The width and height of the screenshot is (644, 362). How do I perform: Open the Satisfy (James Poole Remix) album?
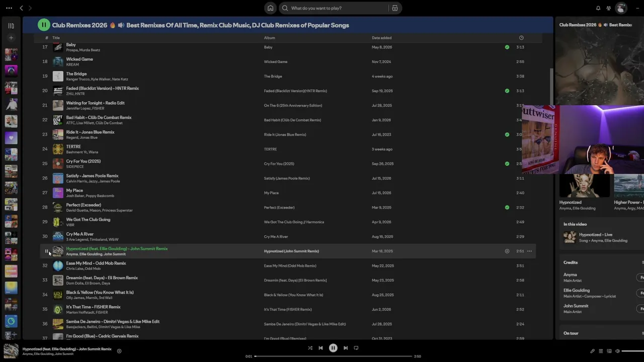pyautogui.click(x=287, y=178)
